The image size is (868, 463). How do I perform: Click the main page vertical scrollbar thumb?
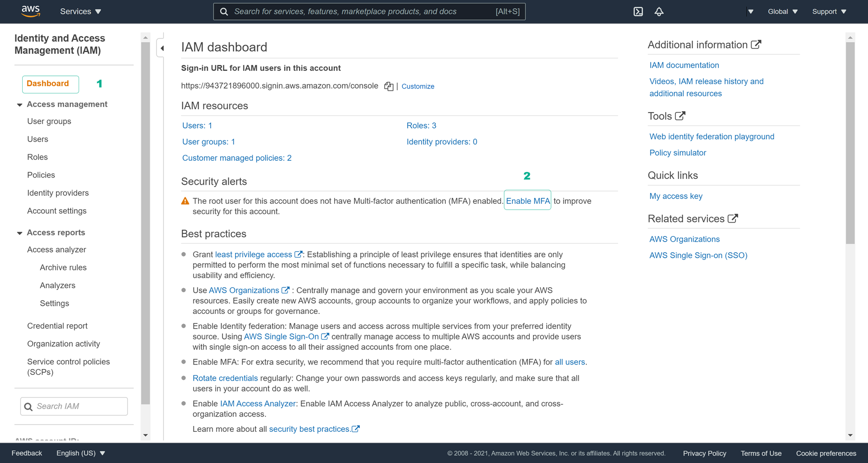tap(850, 143)
